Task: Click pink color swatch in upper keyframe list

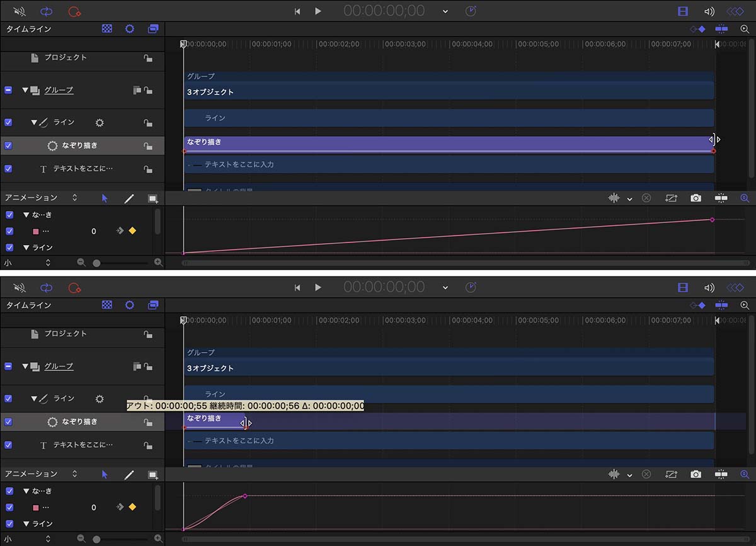Action: [x=36, y=231]
